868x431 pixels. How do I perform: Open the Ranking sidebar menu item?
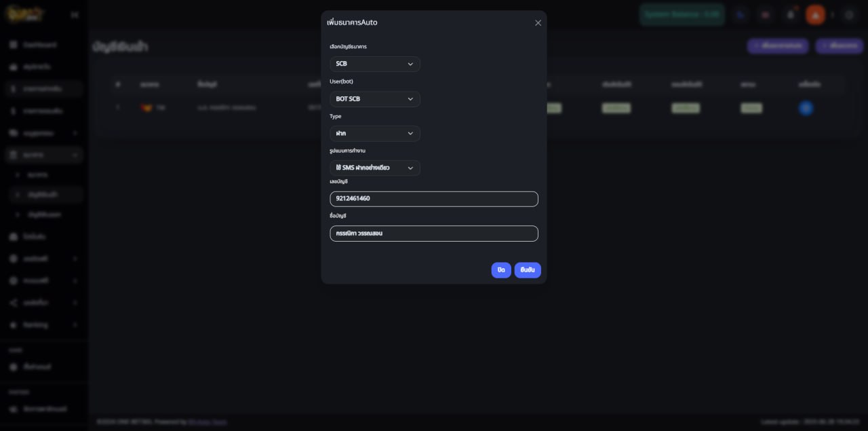(x=35, y=325)
